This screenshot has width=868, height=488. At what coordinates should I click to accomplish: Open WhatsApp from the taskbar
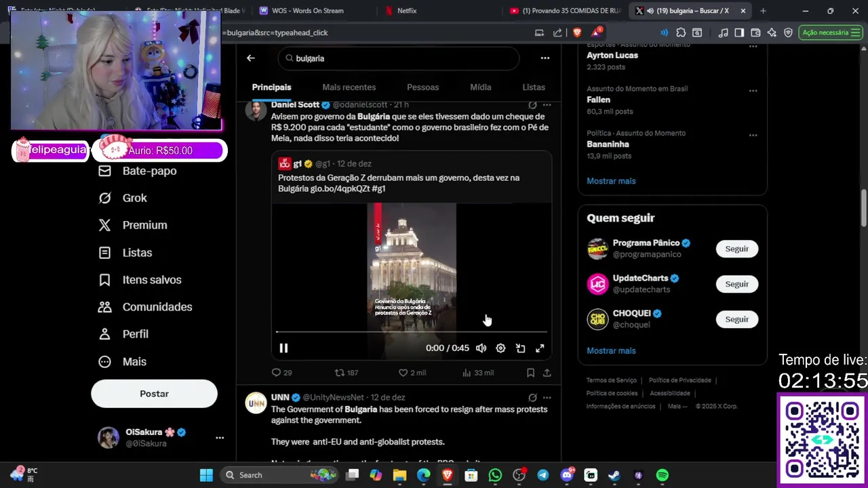pyautogui.click(x=495, y=475)
